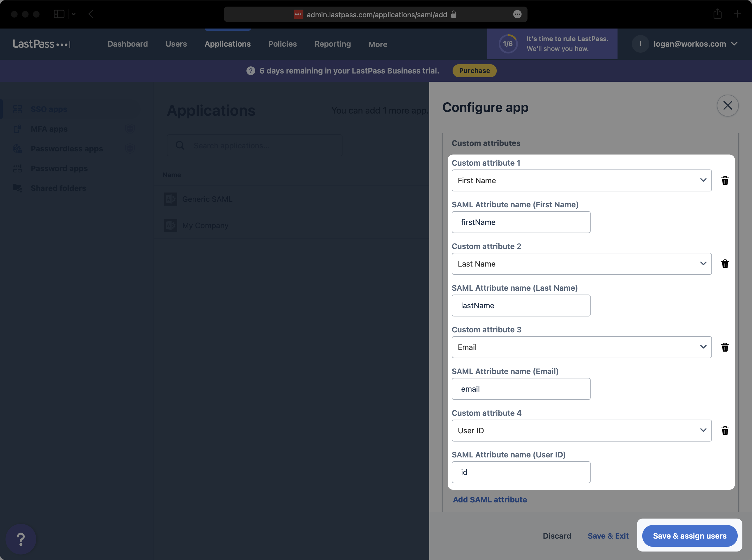Click the Add SAML attribute link

[x=490, y=499]
